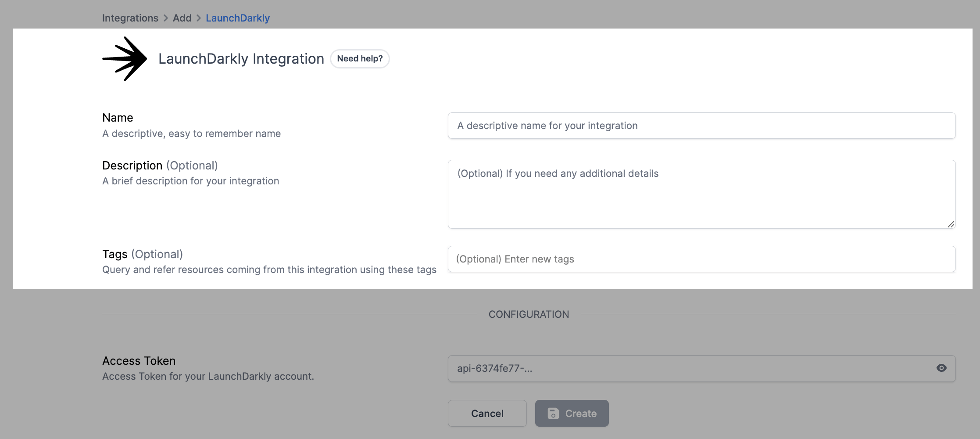This screenshot has width=980, height=439.
Task: Go to Integrations breadcrumb
Action: click(130, 18)
